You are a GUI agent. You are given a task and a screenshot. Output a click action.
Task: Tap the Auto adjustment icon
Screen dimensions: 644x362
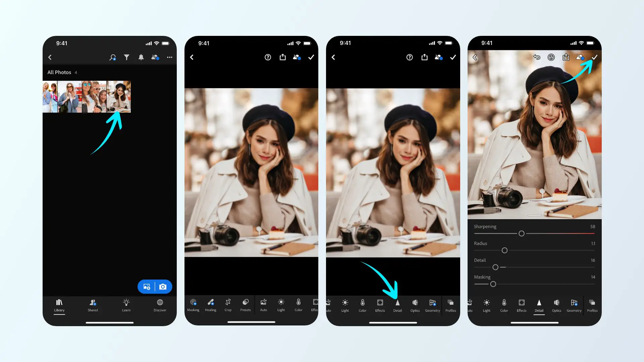tap(264, 305)
